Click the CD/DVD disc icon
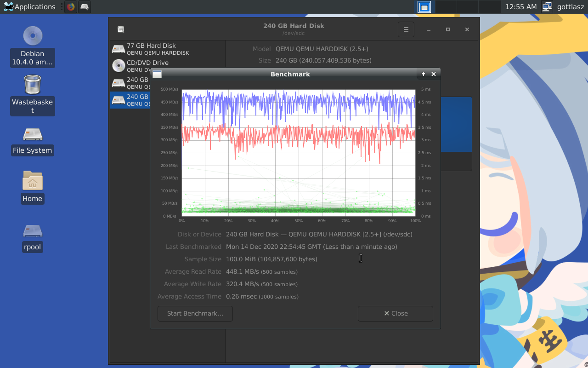 (119, 66)
